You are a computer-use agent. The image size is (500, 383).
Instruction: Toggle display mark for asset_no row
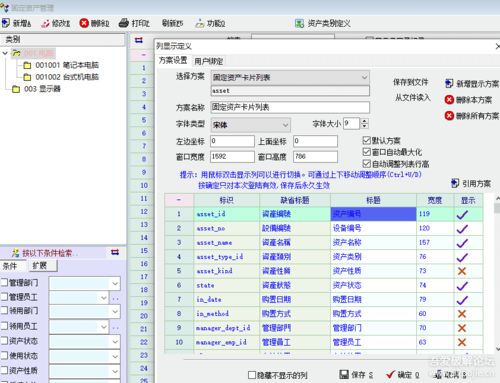[462, 229]
